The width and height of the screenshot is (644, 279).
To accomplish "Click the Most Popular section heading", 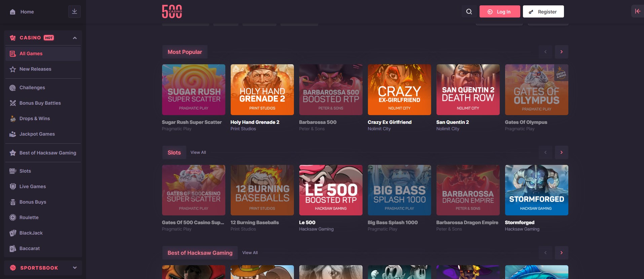I will pos(185,52).
